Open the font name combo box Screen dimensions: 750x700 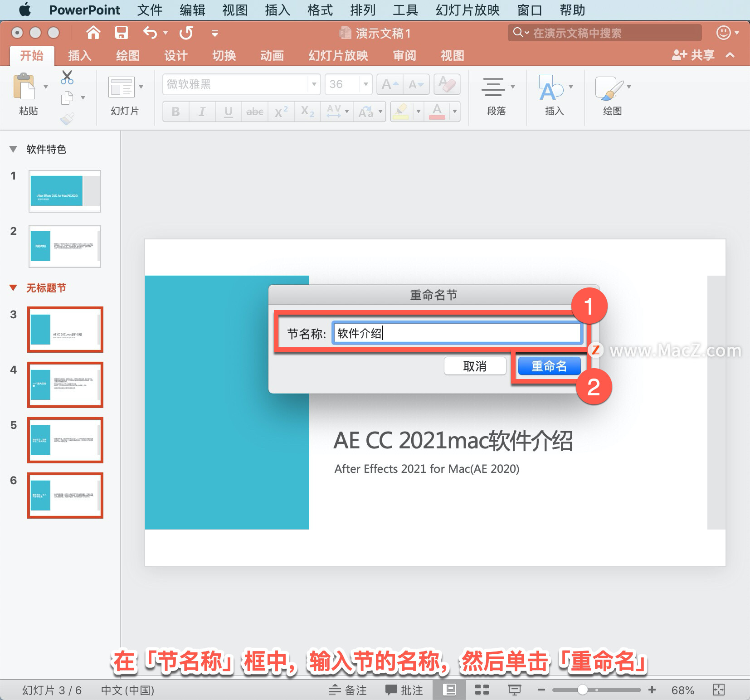click(241, 84)
